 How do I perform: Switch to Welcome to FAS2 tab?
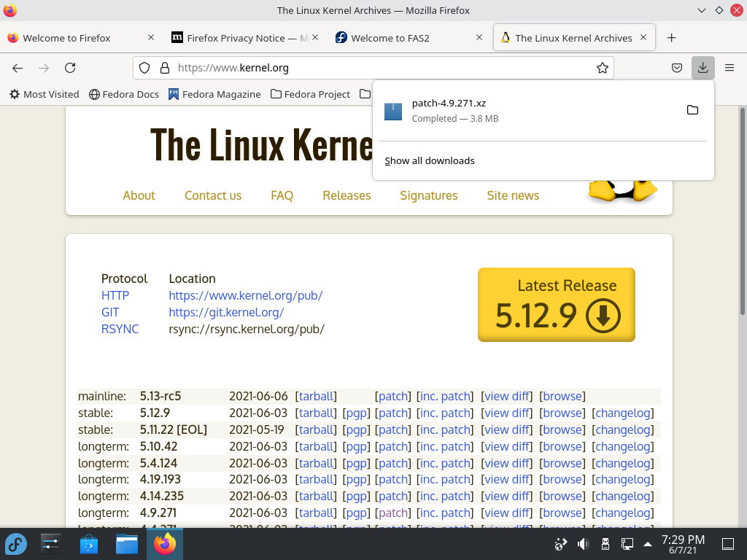(x=409, y=38)
